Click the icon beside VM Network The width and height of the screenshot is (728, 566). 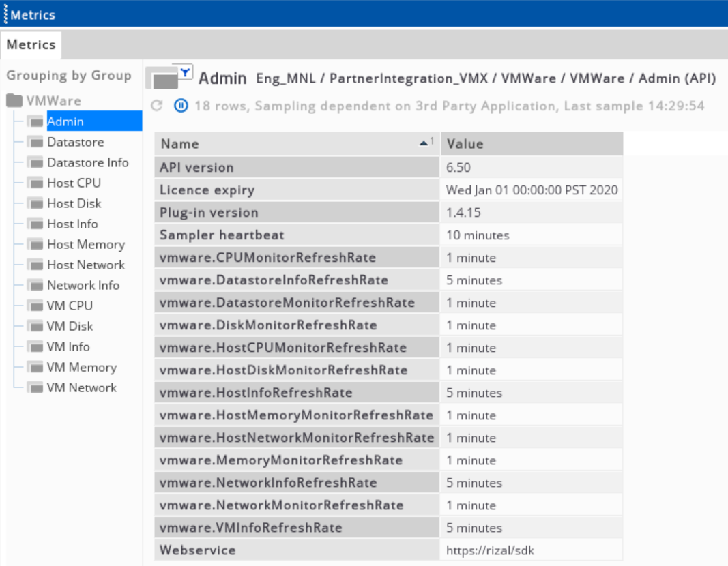(x=35, y=387)
